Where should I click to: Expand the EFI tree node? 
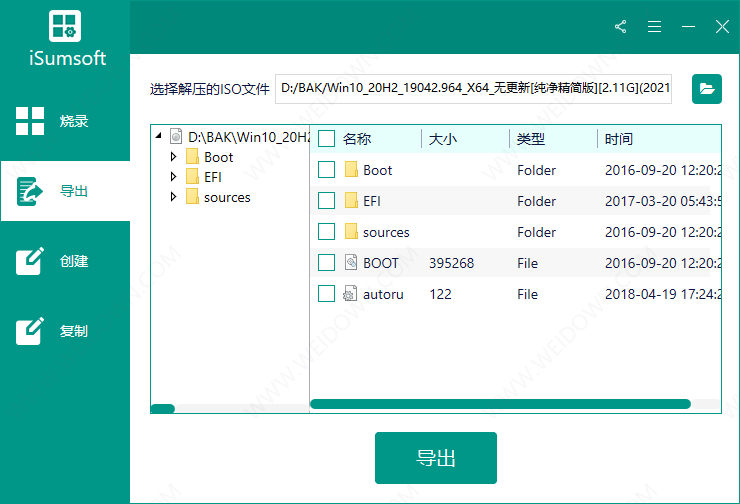coord(173,177)
